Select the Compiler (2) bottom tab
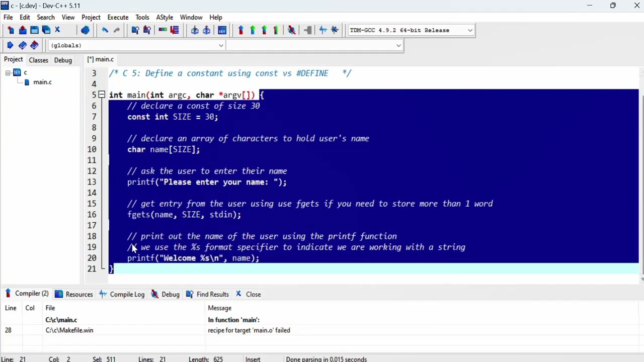644x362 pixels. click(x=26, y=294)
